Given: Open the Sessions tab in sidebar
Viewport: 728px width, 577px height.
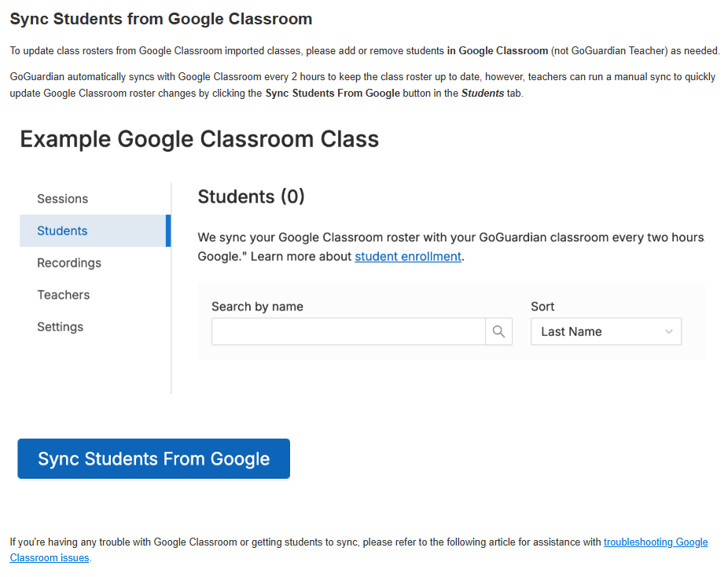Looking at the screenshot, I should tap(63, 199).
